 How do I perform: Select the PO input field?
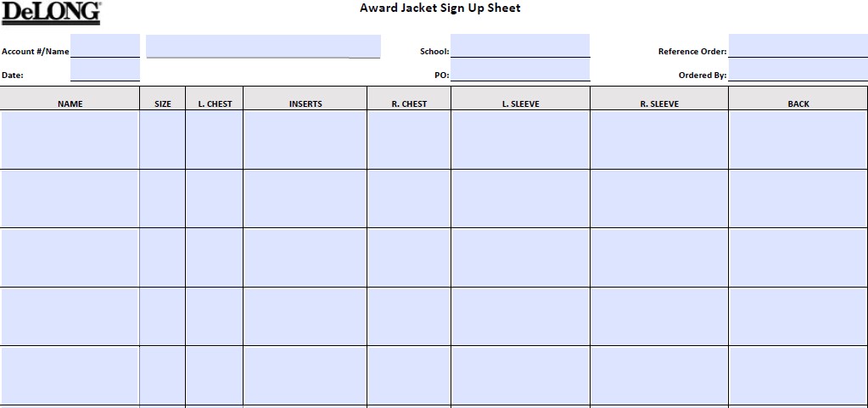coord(519,70)
